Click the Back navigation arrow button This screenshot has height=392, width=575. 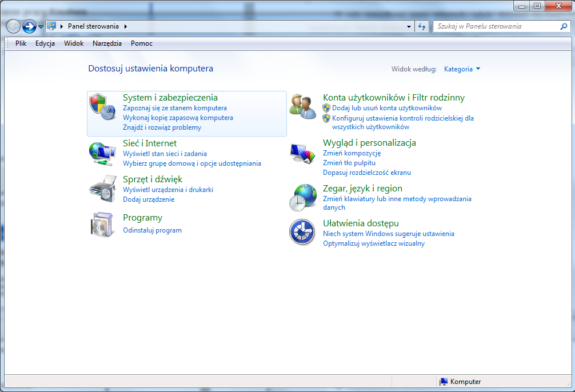point(13,26)
